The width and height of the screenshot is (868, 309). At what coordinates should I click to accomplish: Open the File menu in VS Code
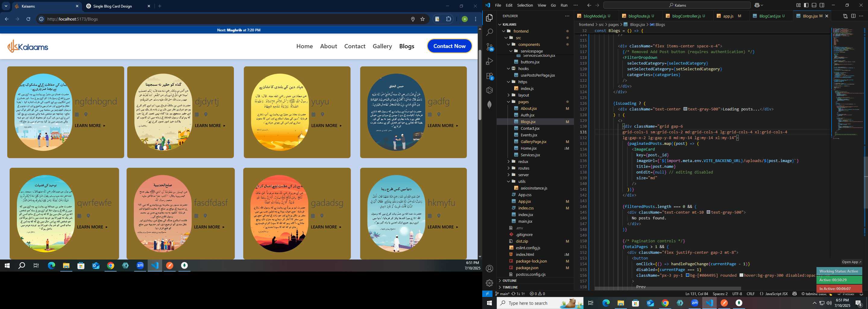[498, 5]
